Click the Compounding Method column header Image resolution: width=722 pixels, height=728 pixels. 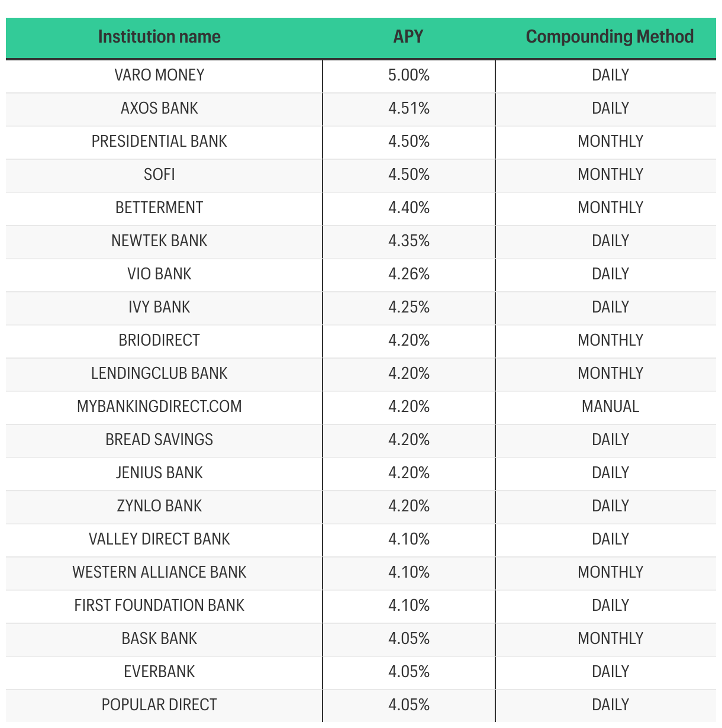pyautogui.click(x=610, y=37)
